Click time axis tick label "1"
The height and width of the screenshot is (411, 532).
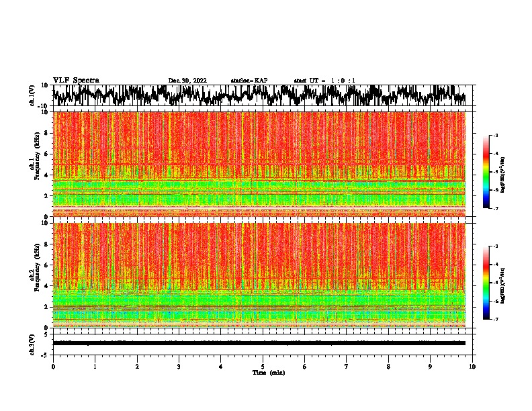95,366
